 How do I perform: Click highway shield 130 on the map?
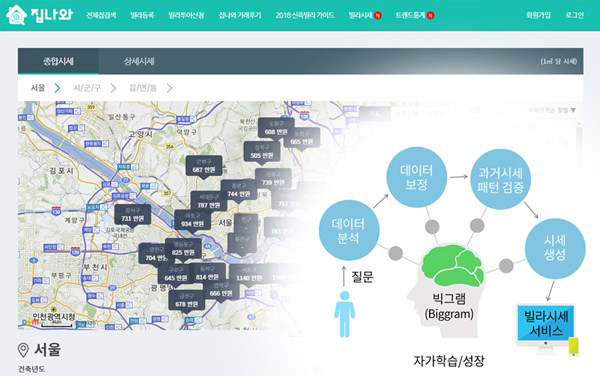pos(56,211)
